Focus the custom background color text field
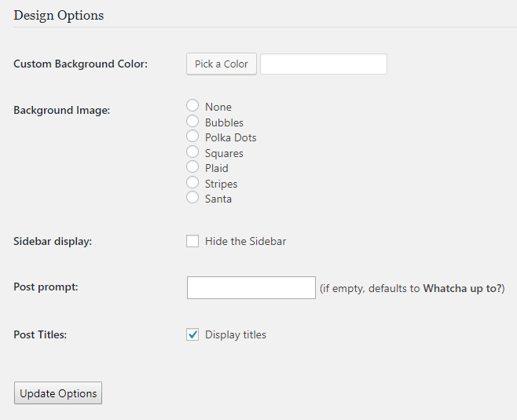 (x=324, y=64)
